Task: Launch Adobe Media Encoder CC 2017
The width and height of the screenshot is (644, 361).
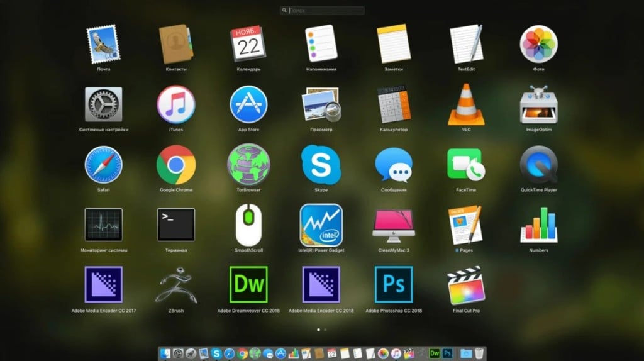Action: tap(103, 285)
